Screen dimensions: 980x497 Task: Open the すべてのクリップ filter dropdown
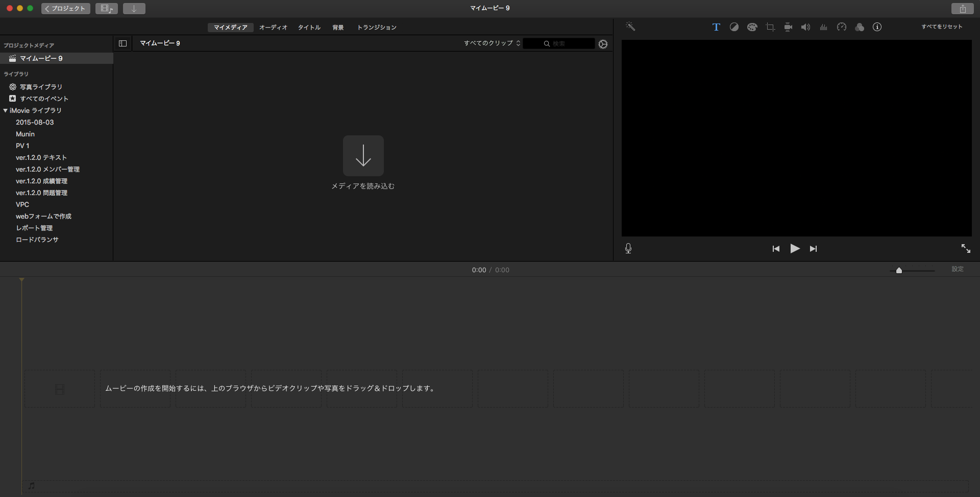pos(492,43)
